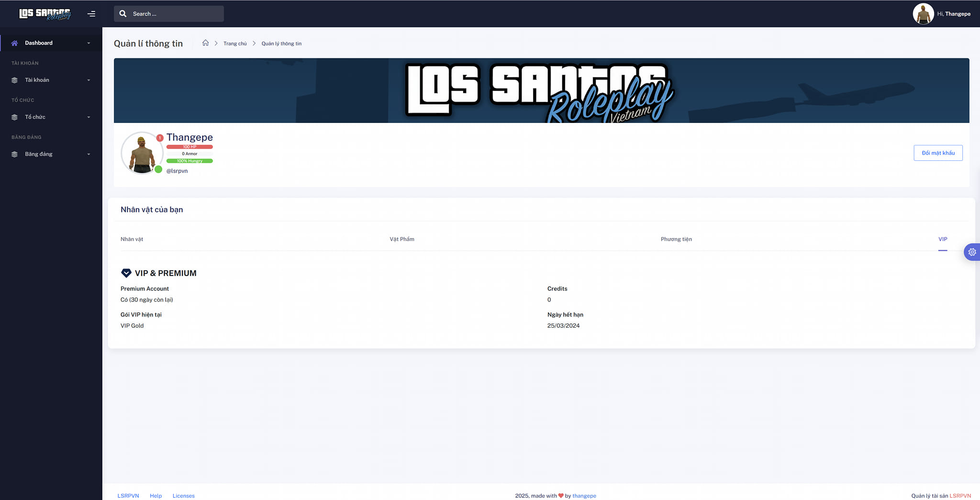This screenshot has height=500, width=980.
Task: Click the VIP & PREMIUM heading text
Action: (166, 273)
